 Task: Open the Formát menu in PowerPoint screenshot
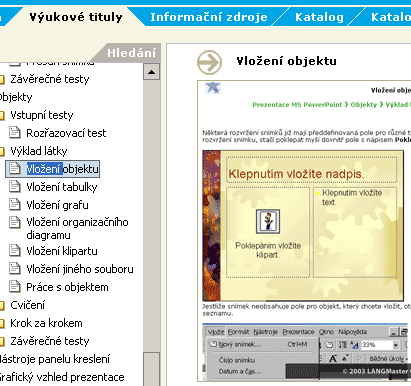point(238,332)
